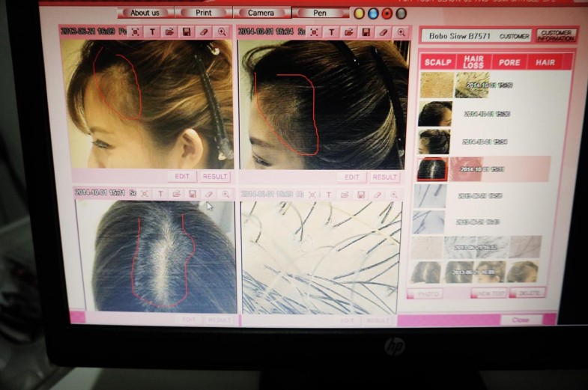Choose the eraser in the 2014-10-01 15:34 panel
This screenshot has width=588, height=390.
pyautogui.click(x=384, y=32)
